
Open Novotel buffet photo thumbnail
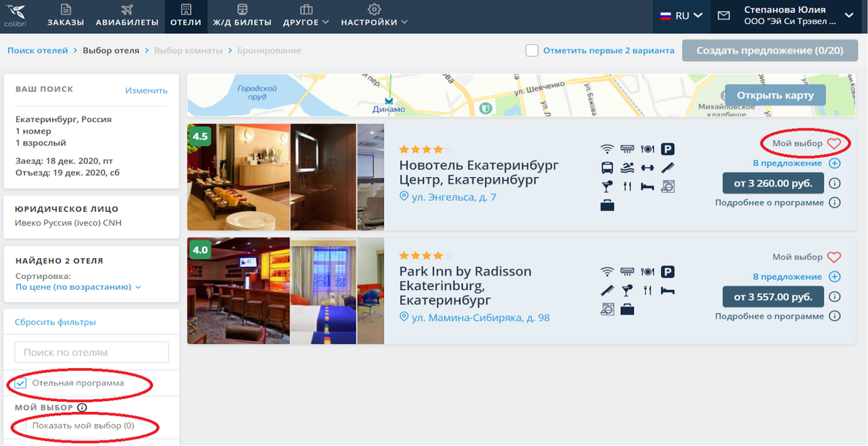239,177
